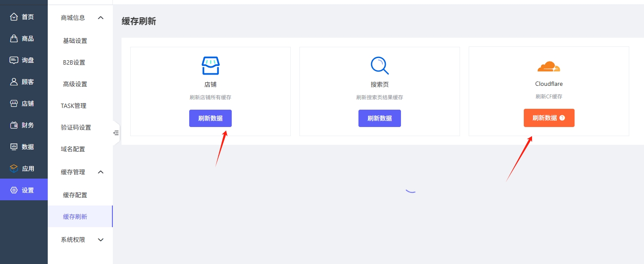Image resolution: width=644 pixels, height=264 pixels.
Task: Click the 应用 cube icon in sidebar
Action: pos(14,169)
